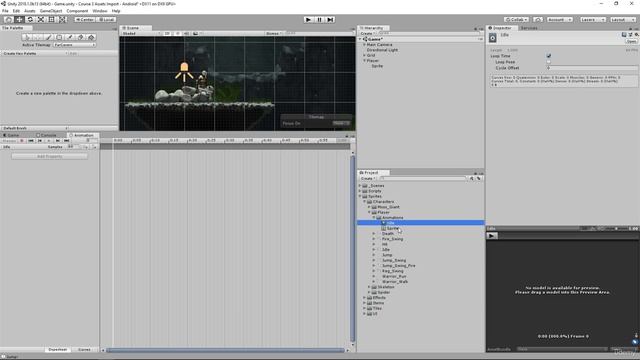Toggle 2D mode in Scene view
Image resolution: width=640 pixels, height=360 pixels.
pos(167,33)
